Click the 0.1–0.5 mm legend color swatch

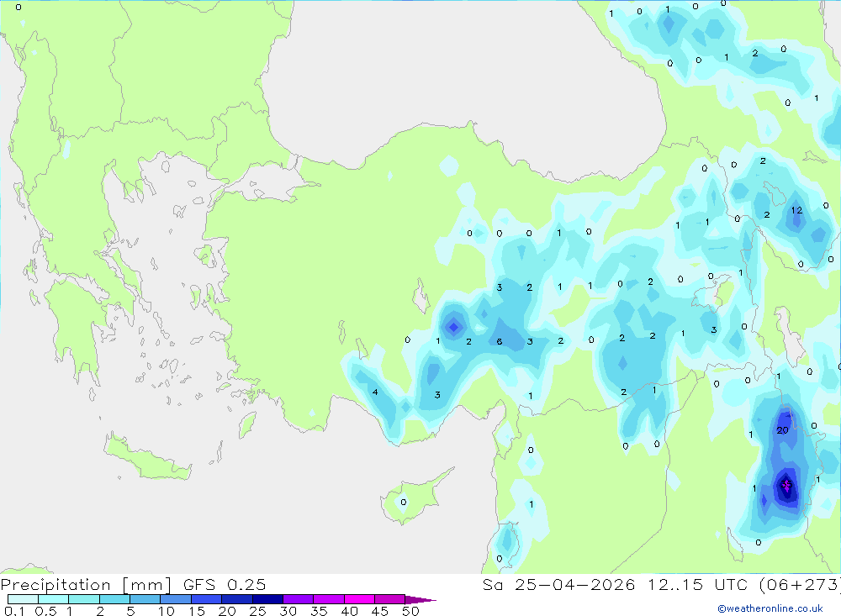pos(23,599)
